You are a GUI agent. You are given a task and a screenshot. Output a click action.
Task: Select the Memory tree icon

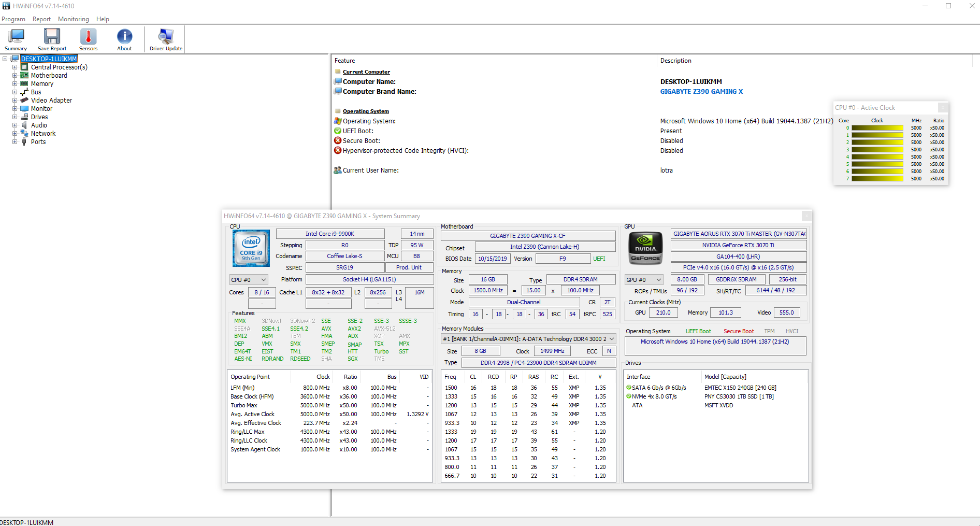coord(24,84)
